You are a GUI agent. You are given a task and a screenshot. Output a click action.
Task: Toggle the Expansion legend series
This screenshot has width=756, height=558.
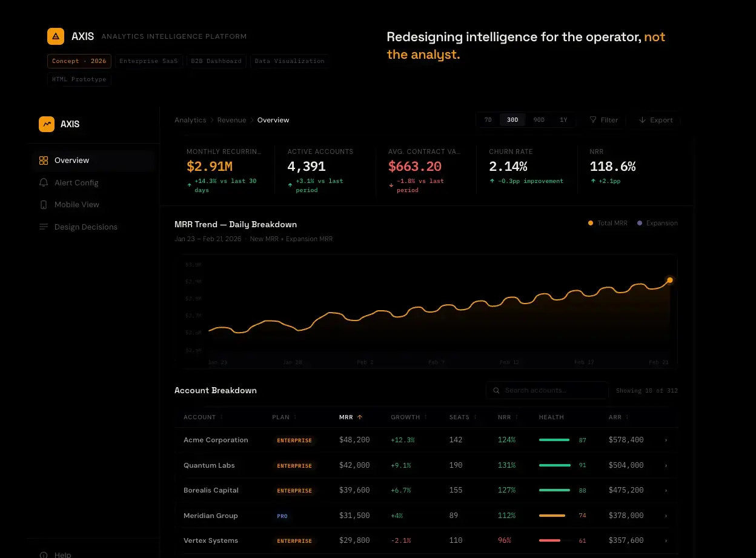(x=657, y=223)
